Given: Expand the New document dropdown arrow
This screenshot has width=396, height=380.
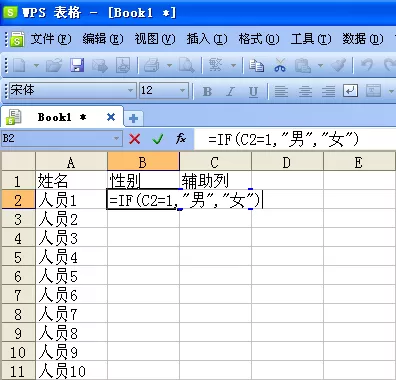Looking at the screenshot, I should tap(36, 65).
